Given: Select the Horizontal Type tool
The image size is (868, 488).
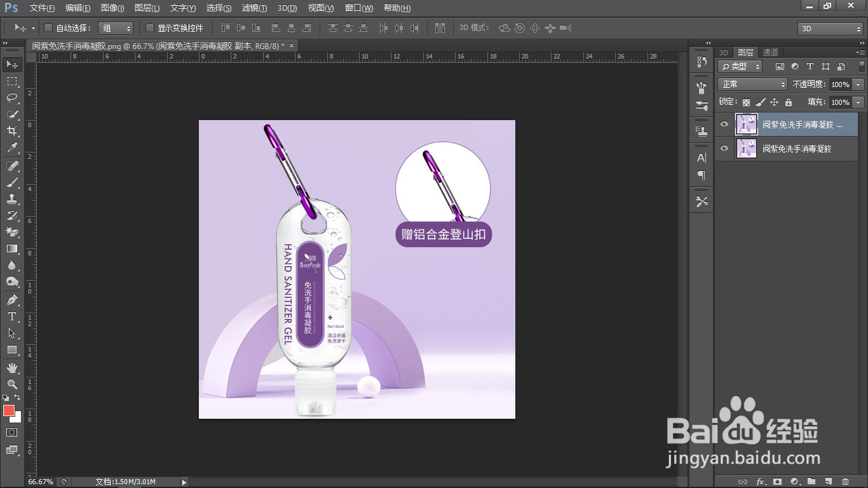Looking at the screenshot, I should point(12,316).
